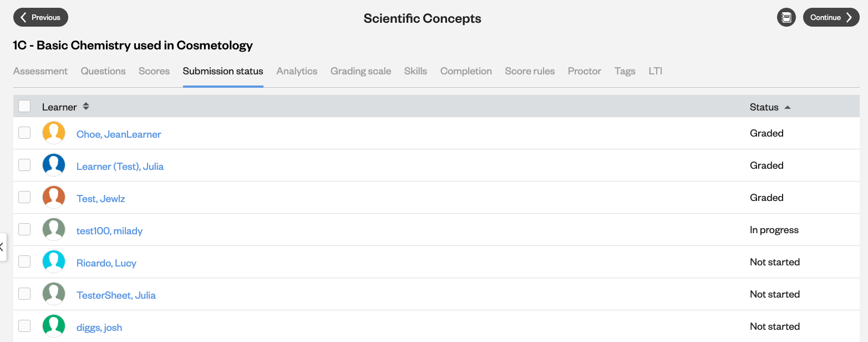Go to the Previous page

coord(40,17)
